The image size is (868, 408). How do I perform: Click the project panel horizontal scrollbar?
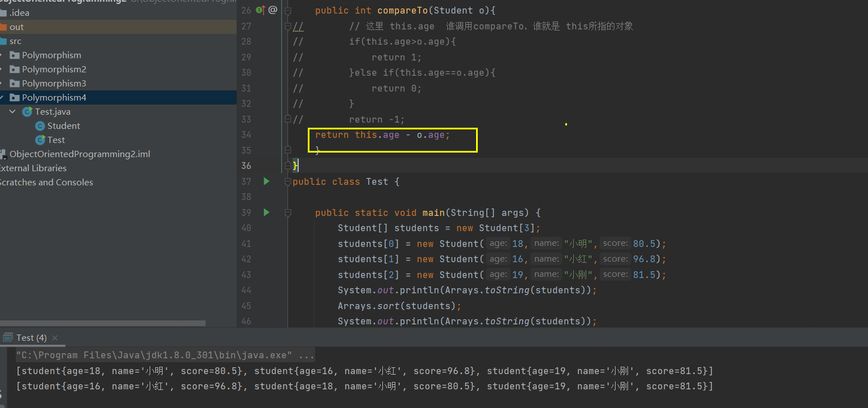point(103,323)
